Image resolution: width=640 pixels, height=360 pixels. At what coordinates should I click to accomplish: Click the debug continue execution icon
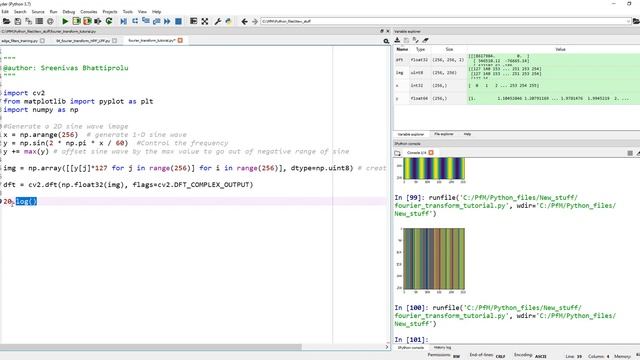[167, 21]
